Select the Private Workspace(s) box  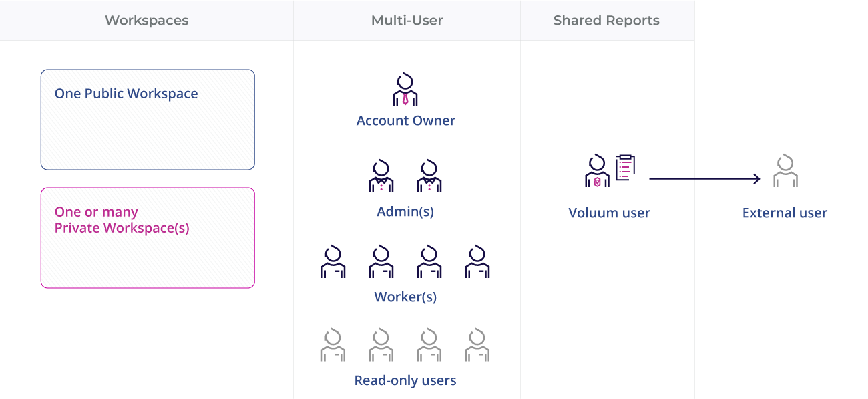coord(148,237)
